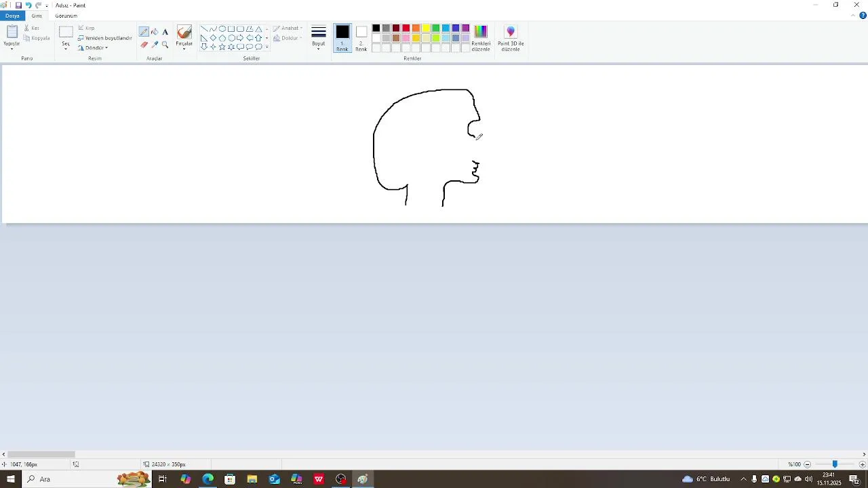Open the Doldur fill dropdown
Viewport: 868px width, 488px height.
pyautogui.click(x=288, y=38)
